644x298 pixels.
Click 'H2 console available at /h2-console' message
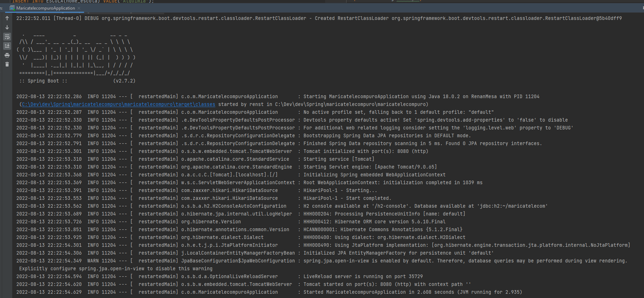pyautogui.click(x=426, y=206)
